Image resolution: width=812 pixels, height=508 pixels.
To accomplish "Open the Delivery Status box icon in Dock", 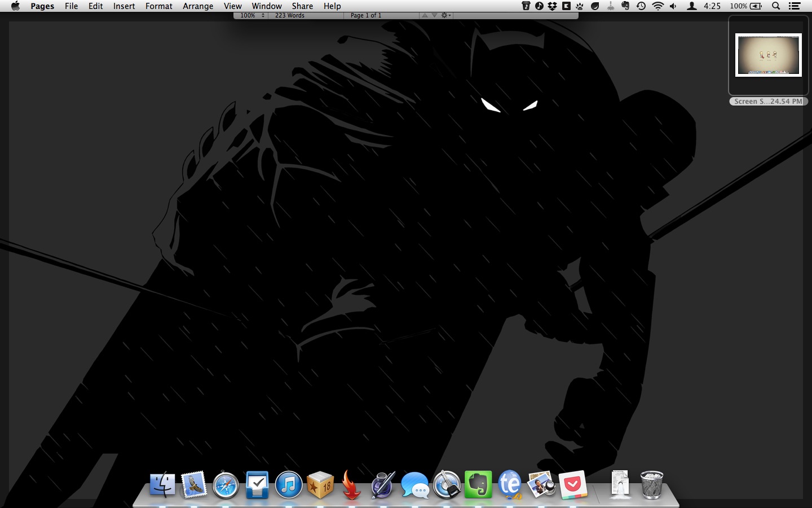I will point(320,485).
